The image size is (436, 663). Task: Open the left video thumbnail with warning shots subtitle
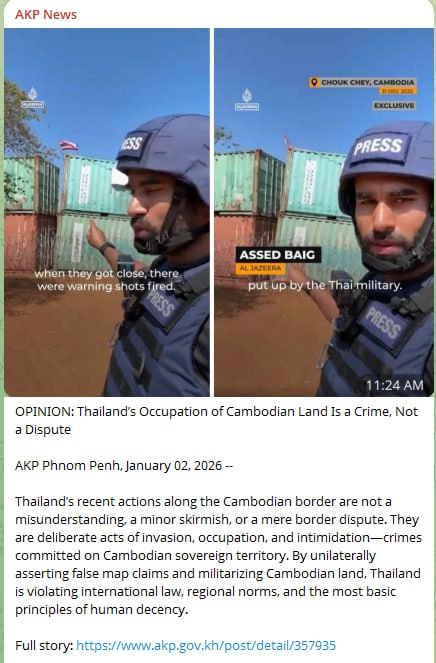coord(107,212)
